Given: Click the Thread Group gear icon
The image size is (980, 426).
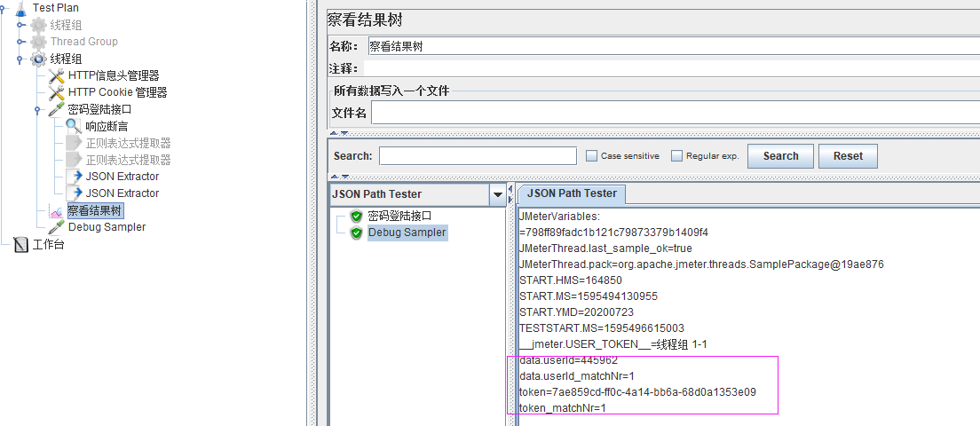Looking at the screenshot, I should point(39,42).
